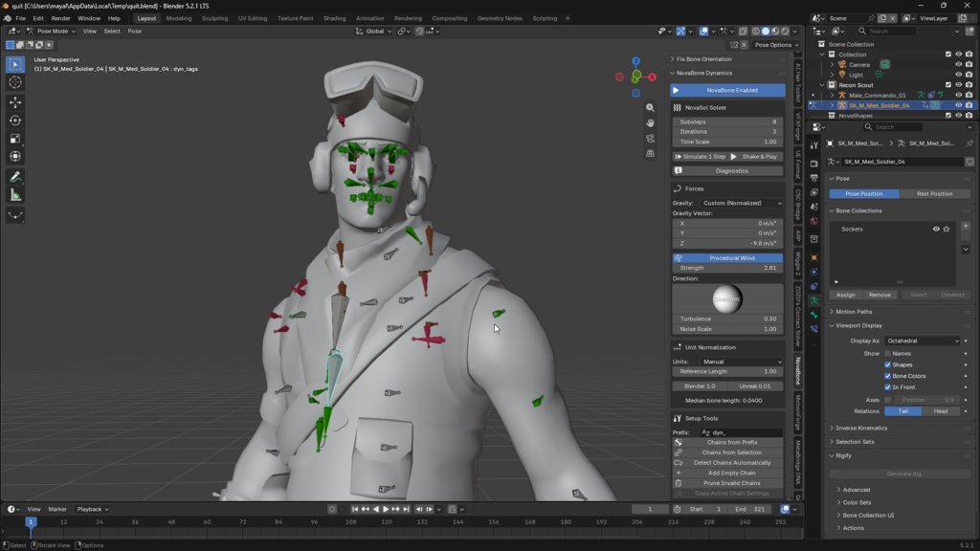Click the Prefix dyn_ text field
The height and width of the screenshot is (551, 980).
click(741, 432)
